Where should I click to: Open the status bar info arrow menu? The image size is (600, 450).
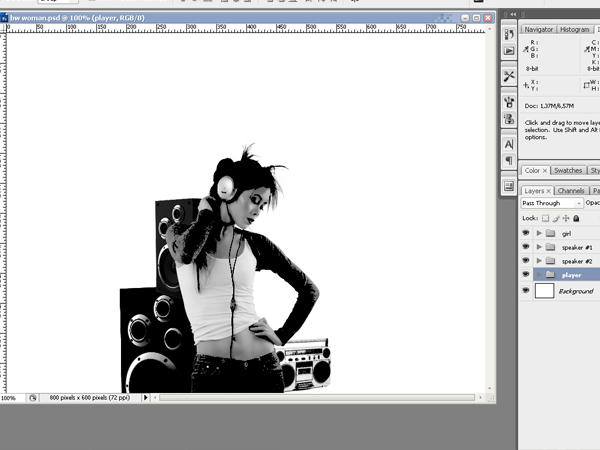point(145,398)
